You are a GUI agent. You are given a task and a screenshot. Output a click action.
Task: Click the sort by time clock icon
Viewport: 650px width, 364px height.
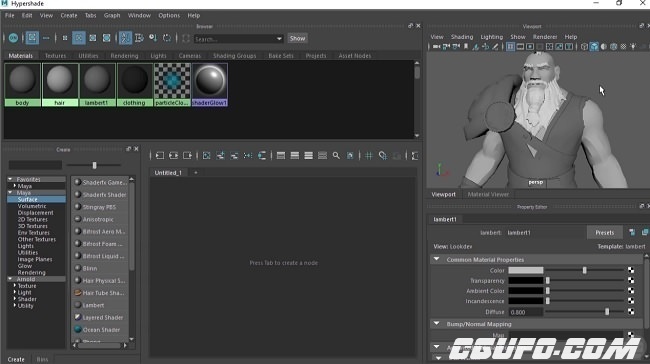pos(153,38)
